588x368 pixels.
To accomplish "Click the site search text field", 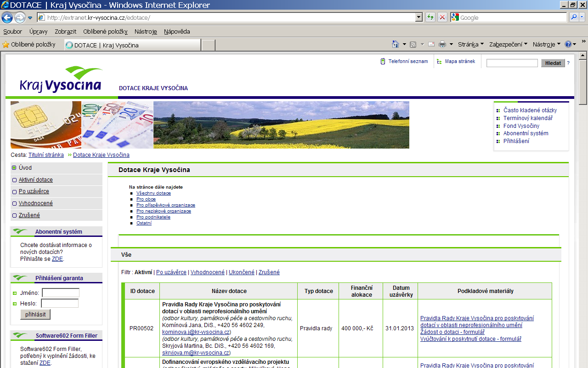I will click(512, 63).
